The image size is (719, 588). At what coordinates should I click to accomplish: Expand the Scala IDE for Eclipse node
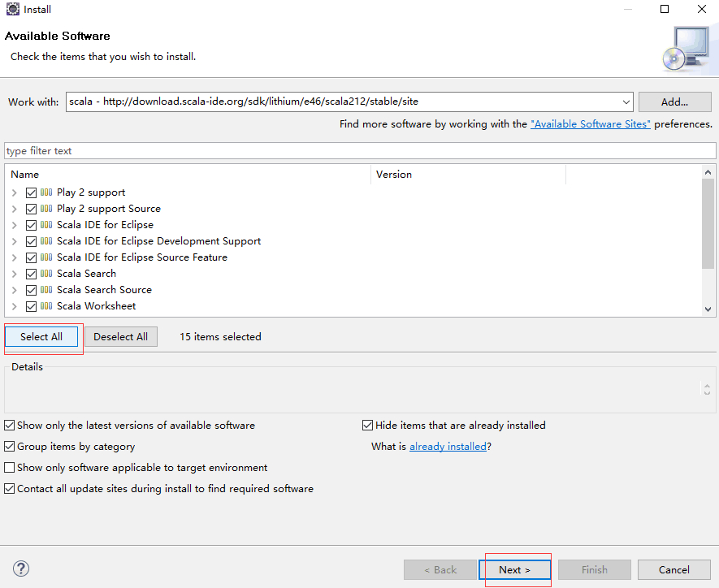click(x=14, y=225)
